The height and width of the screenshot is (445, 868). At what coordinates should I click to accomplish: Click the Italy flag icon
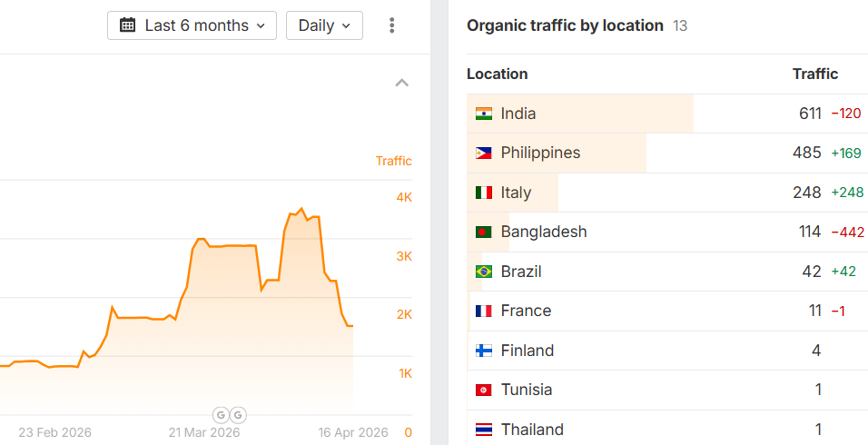484,193
